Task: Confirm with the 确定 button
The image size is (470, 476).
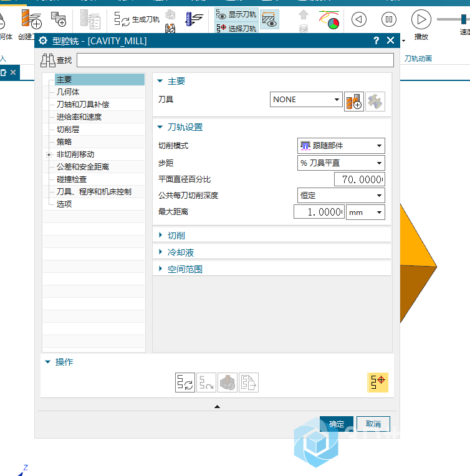Action: [337, 424]
